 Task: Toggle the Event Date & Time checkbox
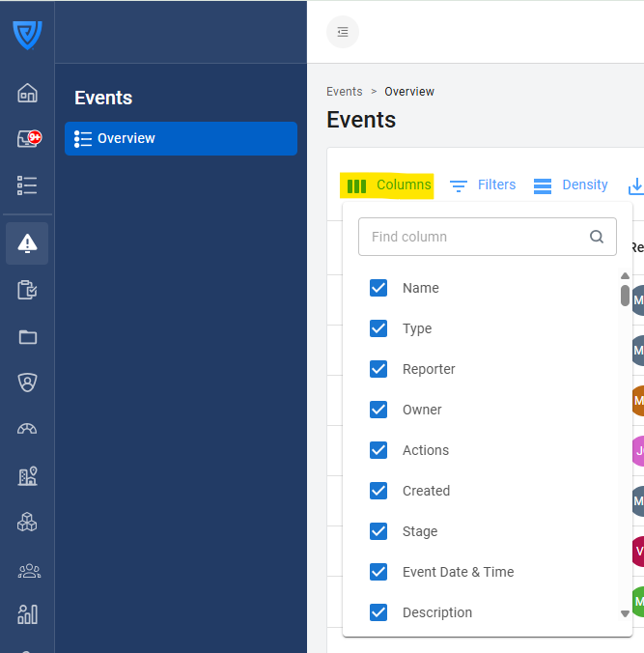click(x=378, y=572)
